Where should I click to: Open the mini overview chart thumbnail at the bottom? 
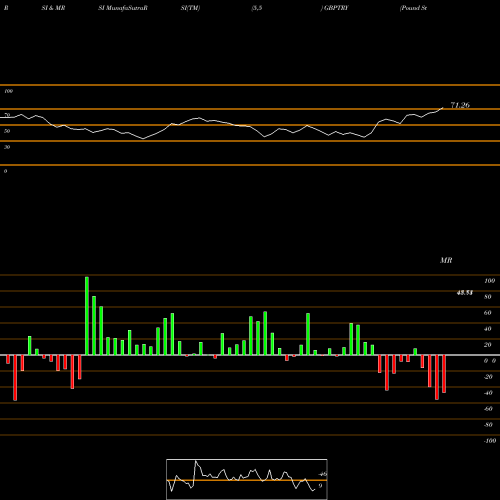[247, 479]
